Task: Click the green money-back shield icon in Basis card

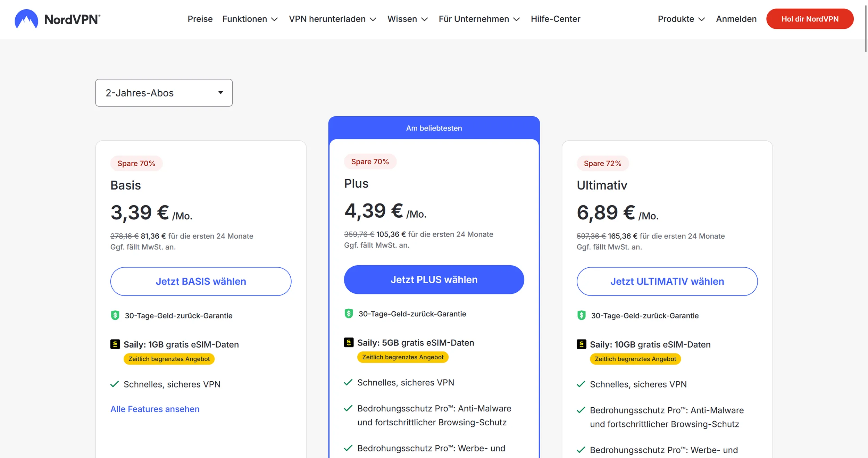Action: pyautogui.click(x=115, y=315)
